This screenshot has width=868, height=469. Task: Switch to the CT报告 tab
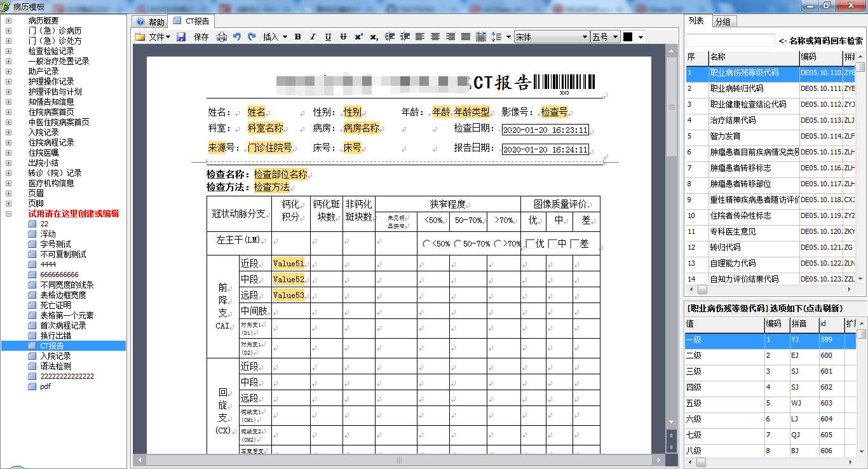[191, 21]
